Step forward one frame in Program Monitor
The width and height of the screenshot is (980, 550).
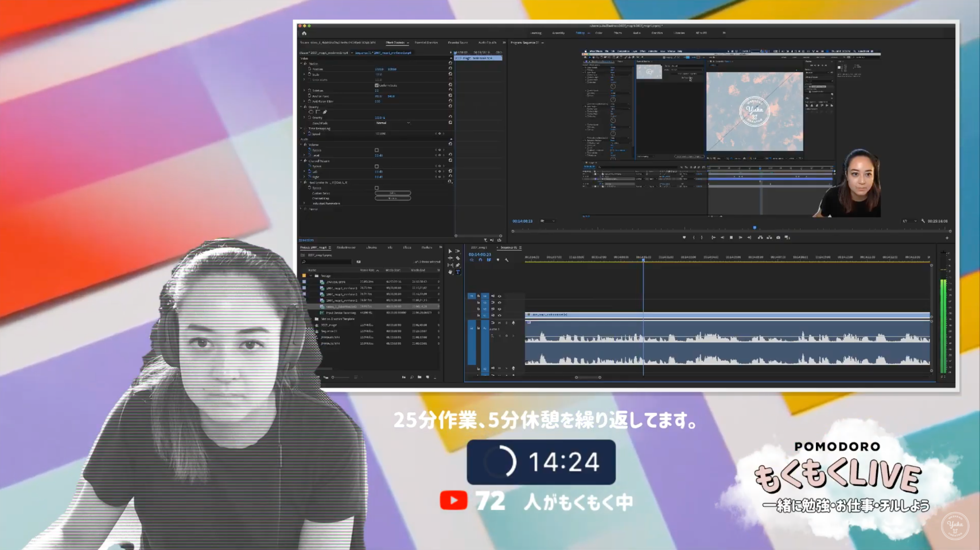[740, 237]
